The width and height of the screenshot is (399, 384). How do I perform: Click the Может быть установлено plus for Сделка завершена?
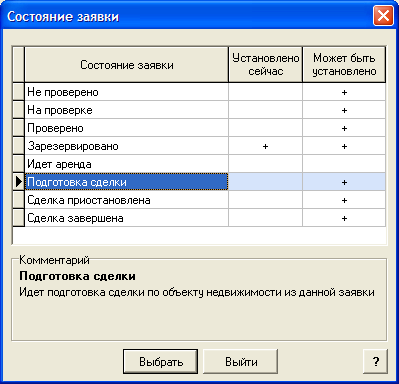344,218
